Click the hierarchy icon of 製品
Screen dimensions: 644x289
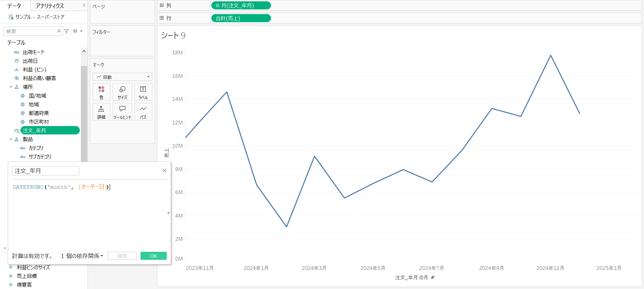tap(17, 139)
